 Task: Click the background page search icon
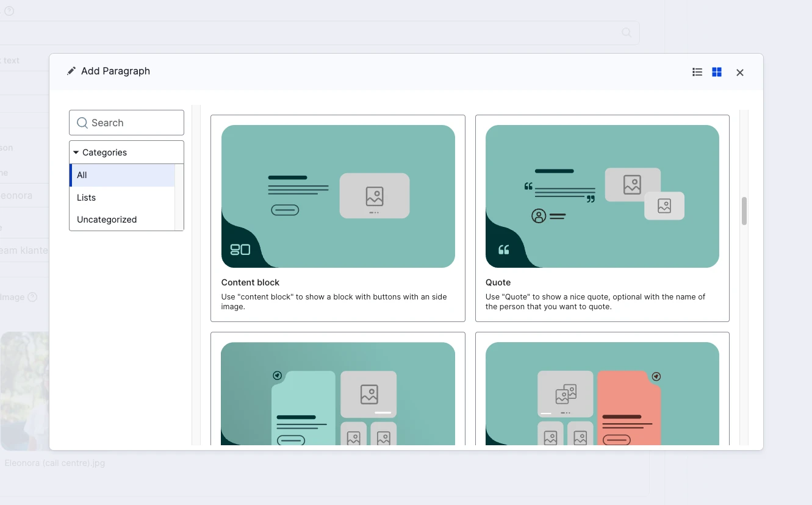[627, 32]
